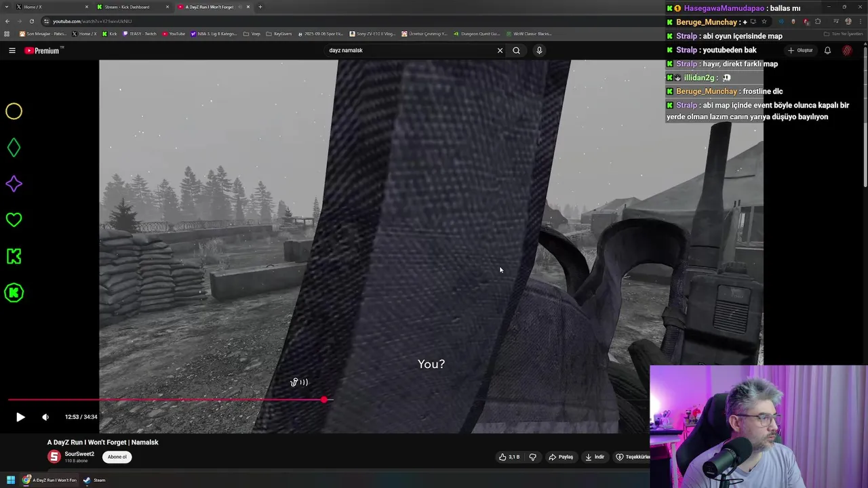Open the YouTube account avatar menu
The width and height of the screenshot is (868, 488).
tap(847, 50)
